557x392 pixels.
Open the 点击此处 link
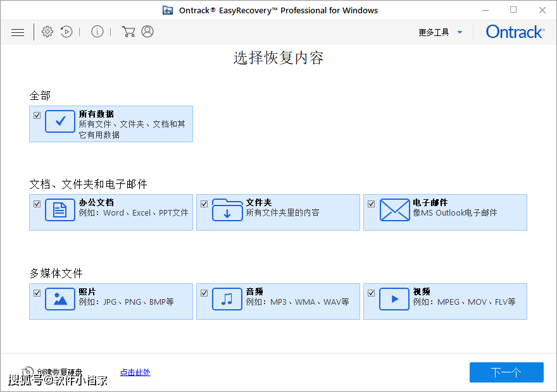(135, 372)
